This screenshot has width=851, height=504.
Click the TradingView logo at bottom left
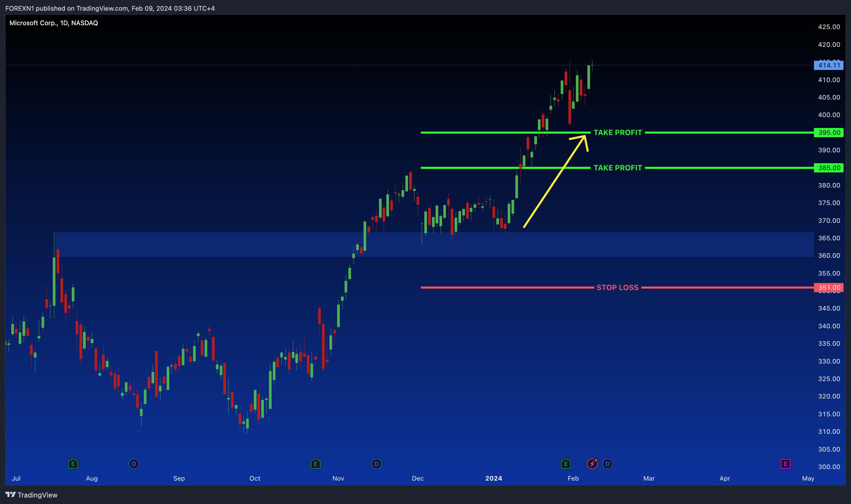(x=31, y=495)
